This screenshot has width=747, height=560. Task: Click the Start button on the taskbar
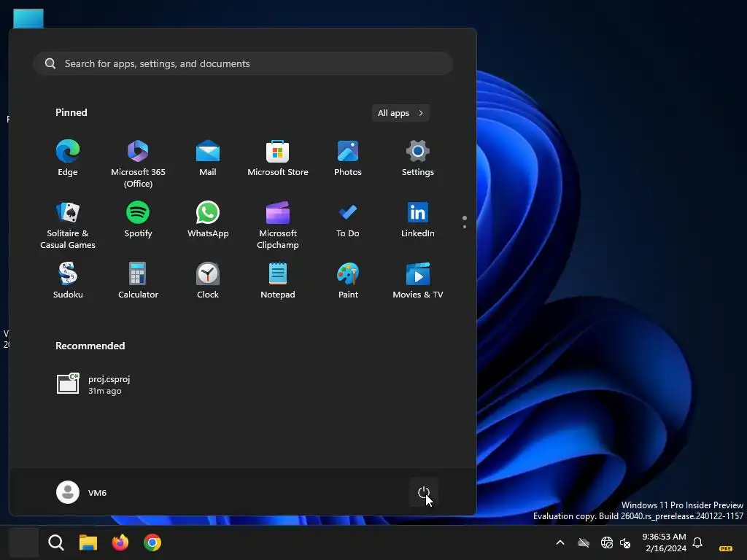coord(23,542)
